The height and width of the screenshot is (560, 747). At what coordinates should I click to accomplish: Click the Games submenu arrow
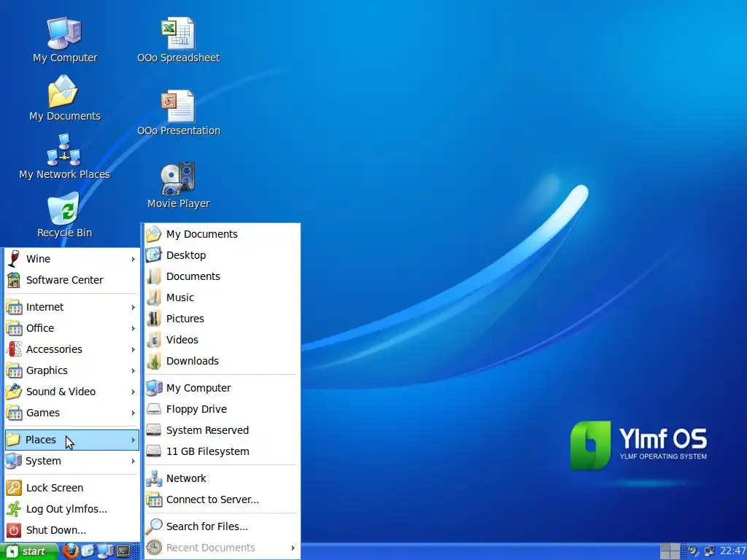click(x=133, y=413)
